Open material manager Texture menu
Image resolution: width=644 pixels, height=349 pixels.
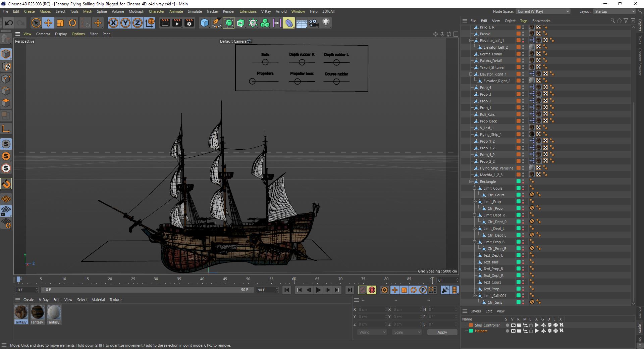pos(115,300)
